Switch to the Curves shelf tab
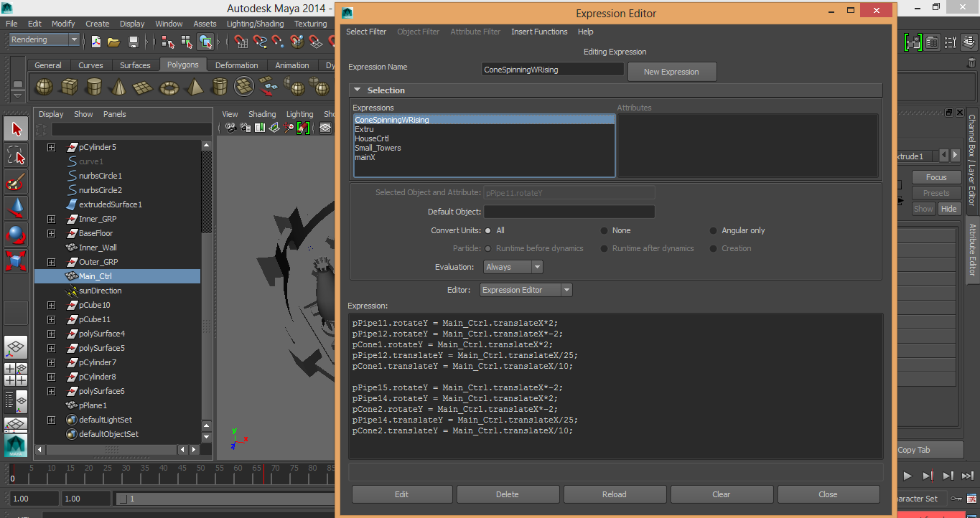 (90, 65)
